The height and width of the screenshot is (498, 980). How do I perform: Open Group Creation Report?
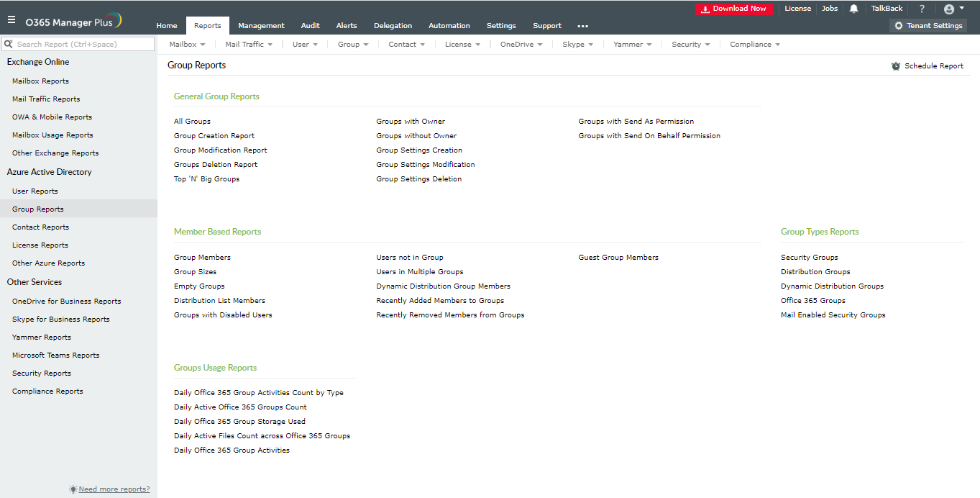pos(214,136)
